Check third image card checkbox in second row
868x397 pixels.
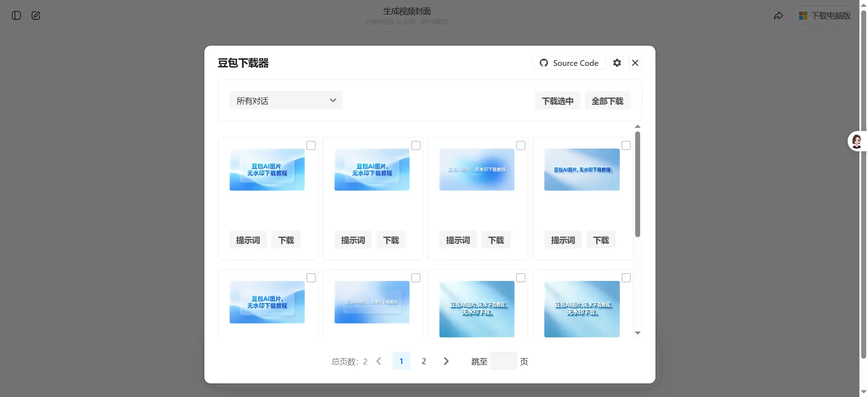click(x=521, y=278)
